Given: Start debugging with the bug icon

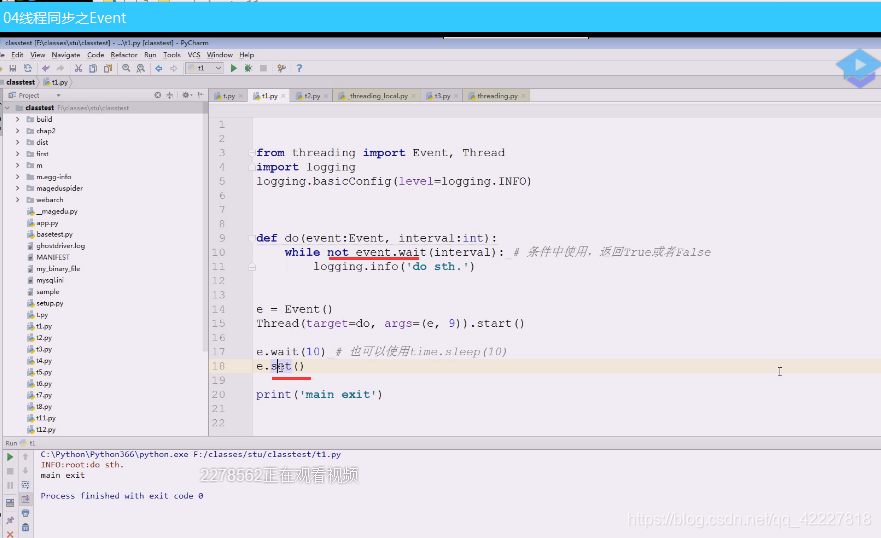Looking at the screenshot, I should (248, 68).
